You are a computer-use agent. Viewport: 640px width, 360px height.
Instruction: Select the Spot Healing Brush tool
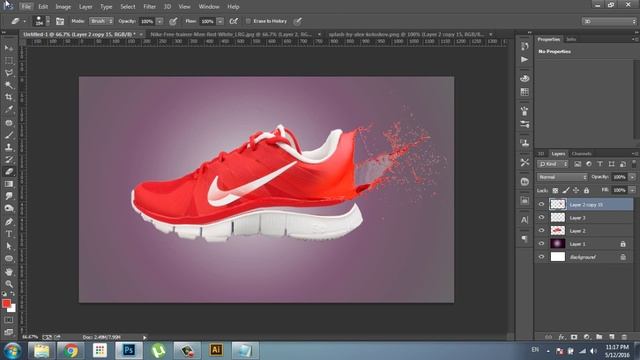(x=9, y=122)
